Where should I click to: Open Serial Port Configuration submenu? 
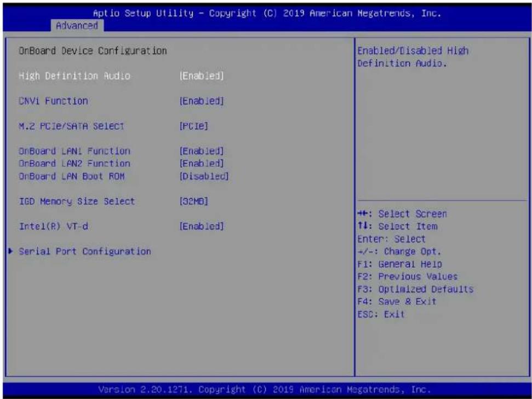click(85, 252)
